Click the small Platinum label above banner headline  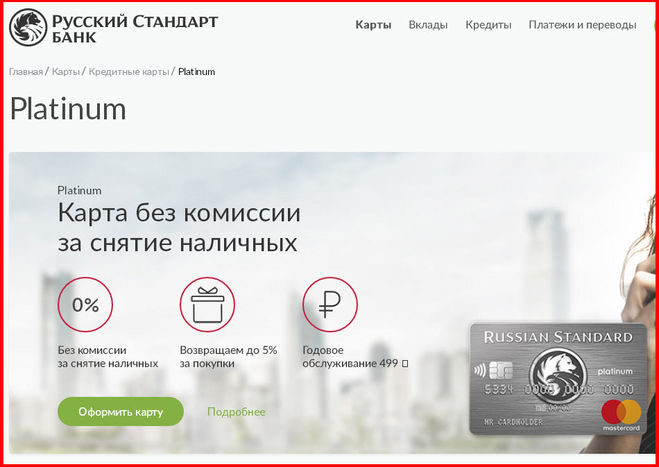click(x=79, y=190)
